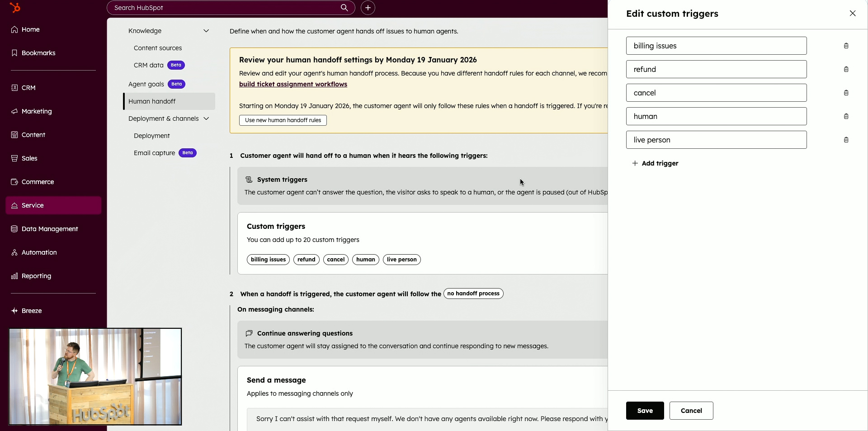Open the plus create menu in top bar

[x=368, y=8]
